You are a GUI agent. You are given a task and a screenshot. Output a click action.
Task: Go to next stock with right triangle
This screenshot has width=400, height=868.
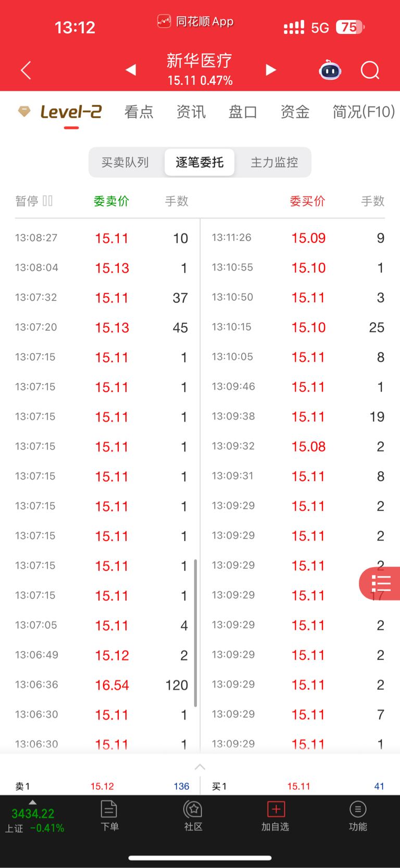coord(270,70)
